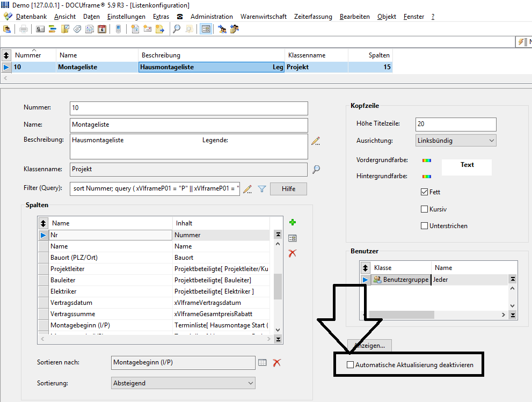The height and width of the screenshot is (402, 532).
Task: Click the Gantt bars toolbar icon
Action: (53, 29)
